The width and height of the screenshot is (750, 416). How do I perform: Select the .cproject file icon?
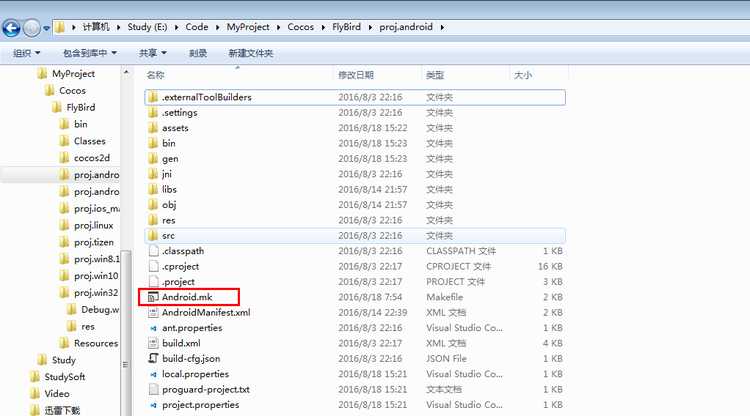coord(153,266)
